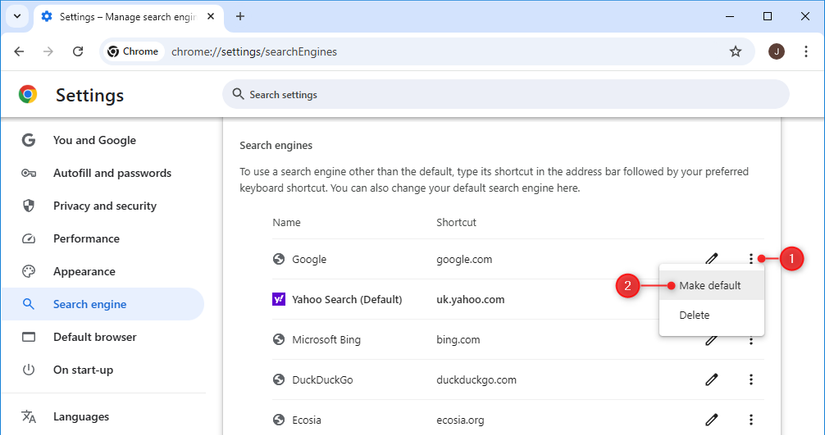Screen dimensions: 825x435
Task: Reload the settings page
Action: (78, 52)
